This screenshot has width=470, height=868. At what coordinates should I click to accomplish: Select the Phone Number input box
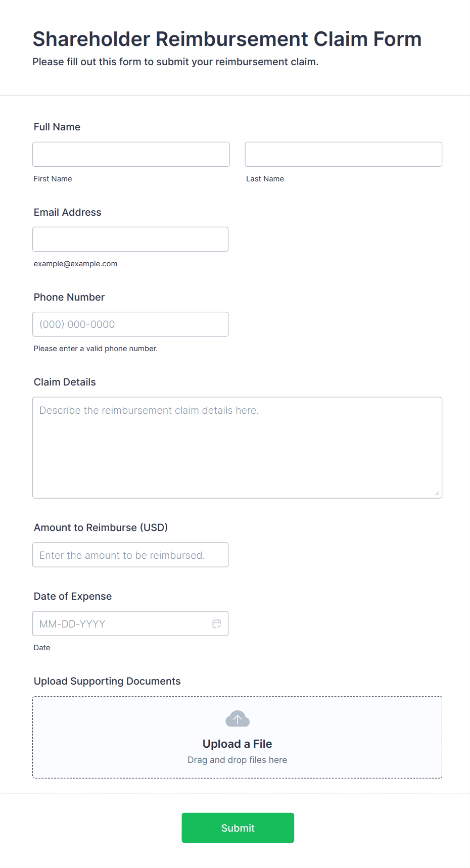click(130, 324)
